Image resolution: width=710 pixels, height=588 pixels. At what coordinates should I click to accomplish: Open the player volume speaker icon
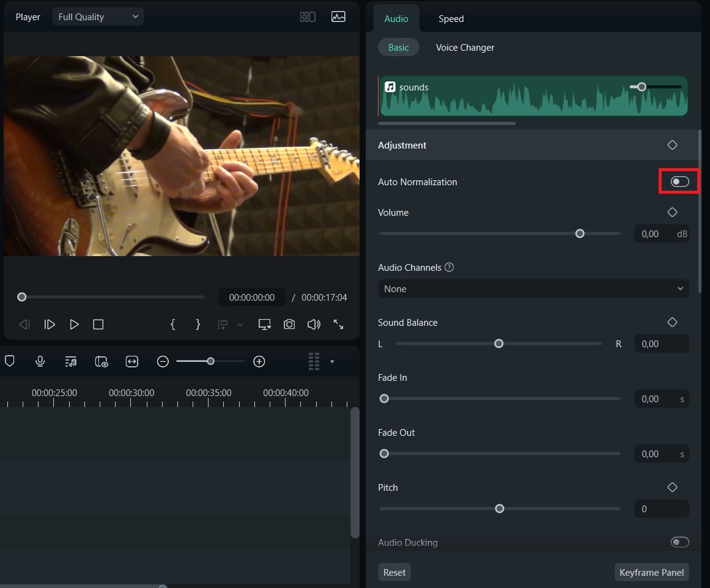[314, 325]
